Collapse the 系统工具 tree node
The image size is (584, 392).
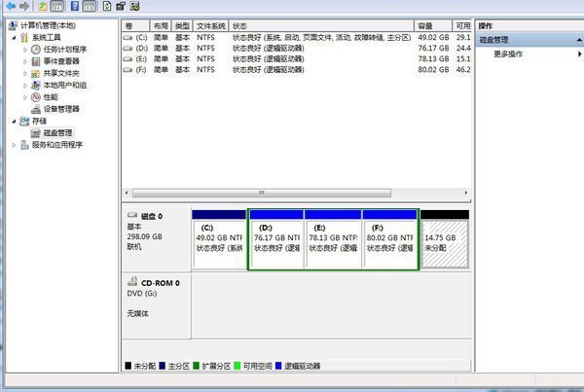(x=14, y=38)
